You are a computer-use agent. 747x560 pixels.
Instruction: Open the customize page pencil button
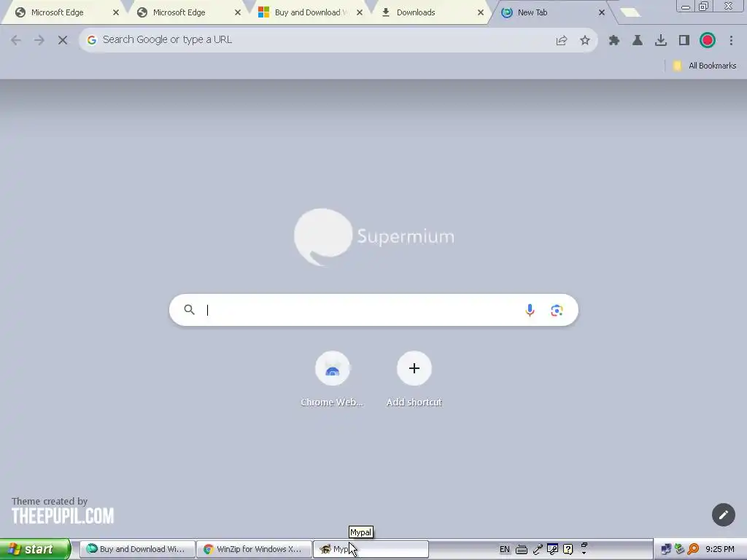724,515
